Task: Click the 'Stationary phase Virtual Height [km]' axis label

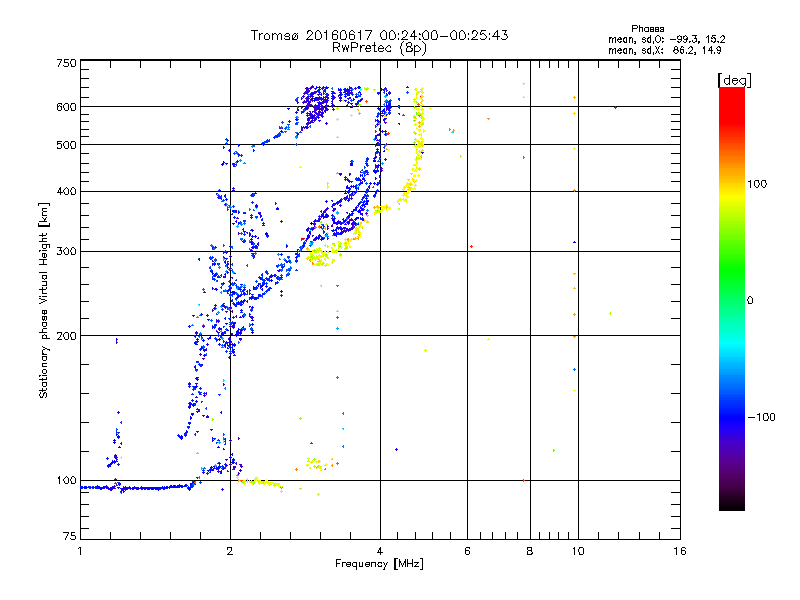Action: 44,300
